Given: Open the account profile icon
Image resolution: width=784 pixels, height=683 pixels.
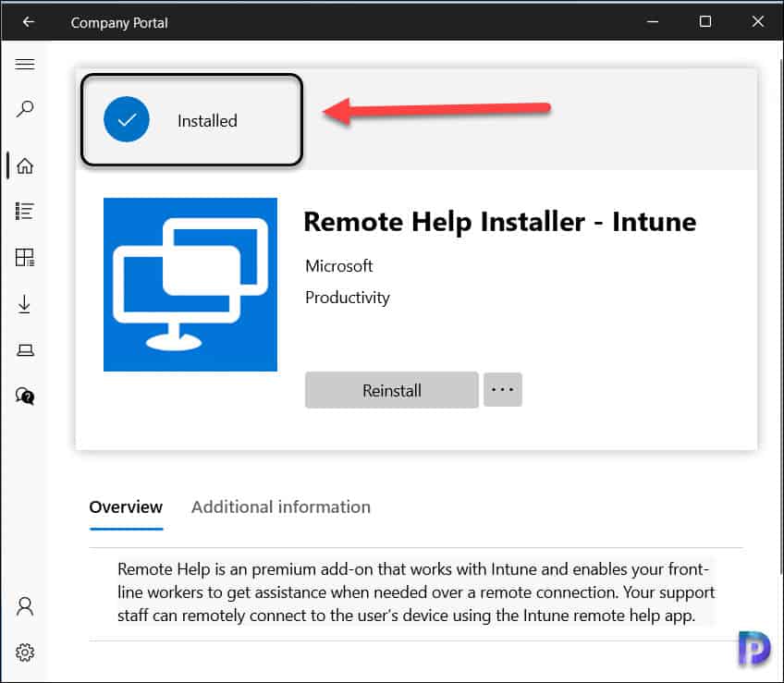Looking at the screenshot, I should 25,606.
